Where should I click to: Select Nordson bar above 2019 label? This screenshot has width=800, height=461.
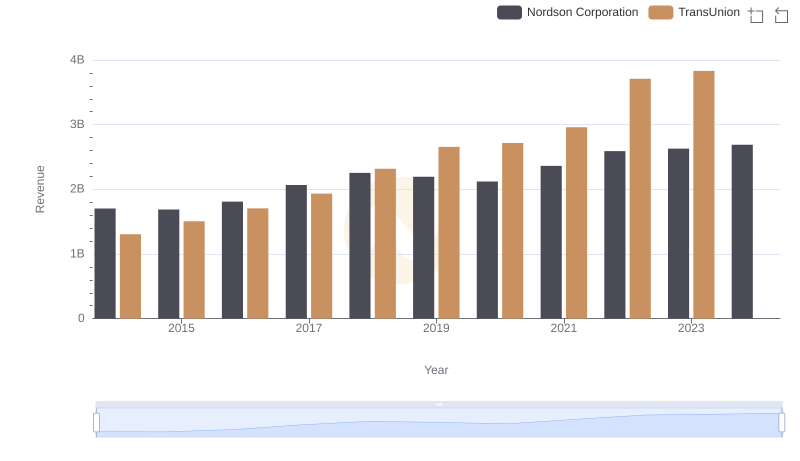tap(423, 248)
